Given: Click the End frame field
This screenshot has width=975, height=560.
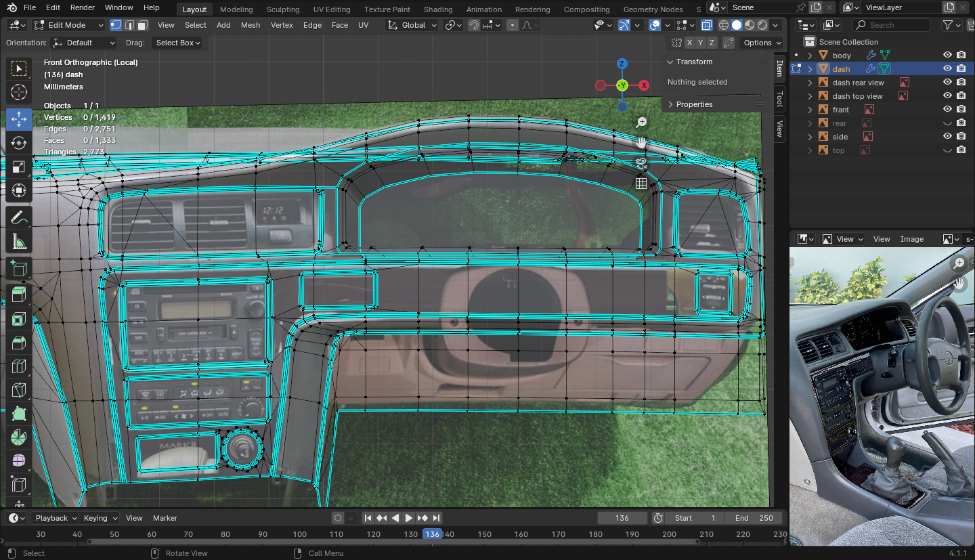Looking at the screenshot, I should click(x=754, y=518).
